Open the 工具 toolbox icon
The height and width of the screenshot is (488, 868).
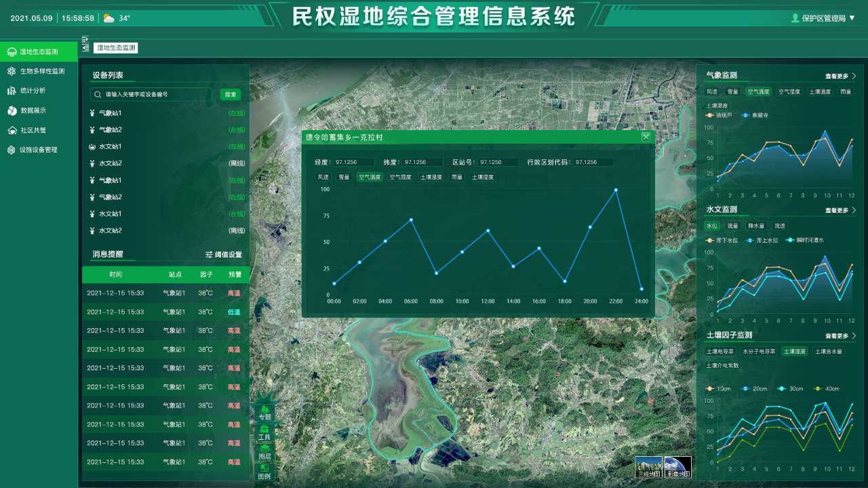(x=264, y=429)
